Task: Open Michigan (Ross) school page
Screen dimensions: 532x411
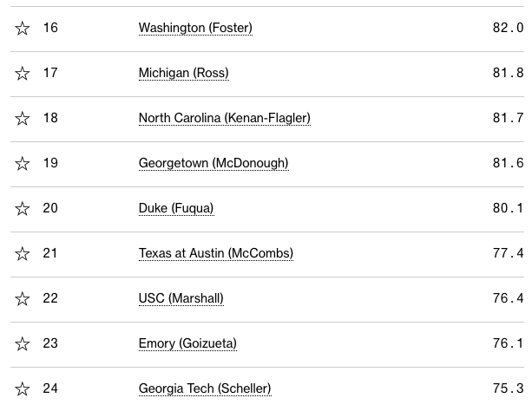Action: click(x=183, y=74)
